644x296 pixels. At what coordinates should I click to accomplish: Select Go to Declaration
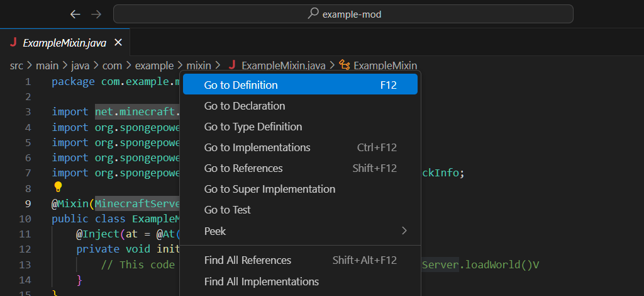tap(245, 106)
